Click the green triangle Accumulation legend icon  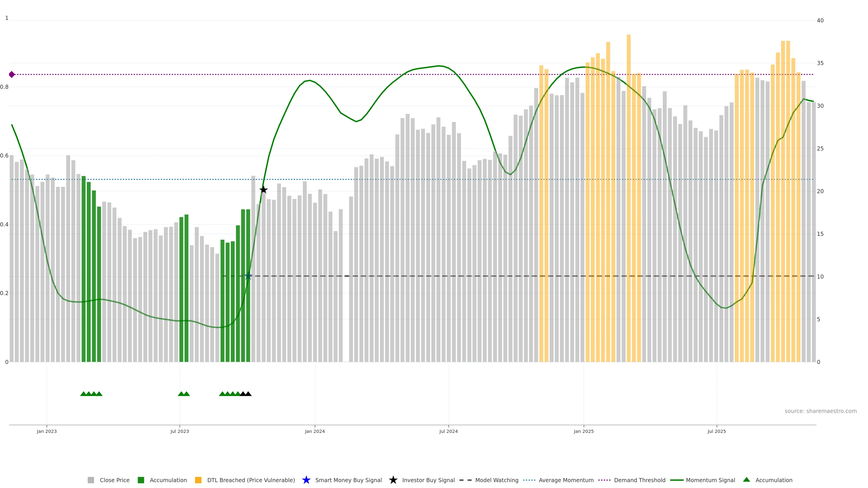tap(746, 480)
